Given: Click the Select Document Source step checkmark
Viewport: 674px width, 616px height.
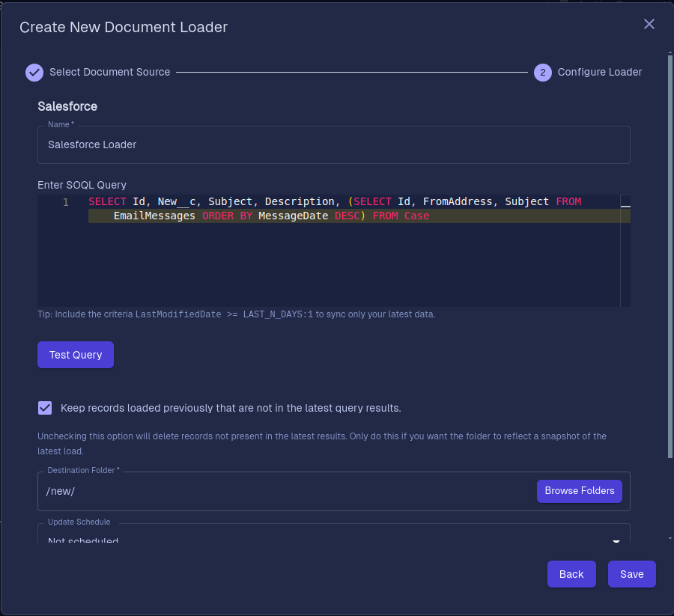Looking at the screenshot, I should 34,72.
